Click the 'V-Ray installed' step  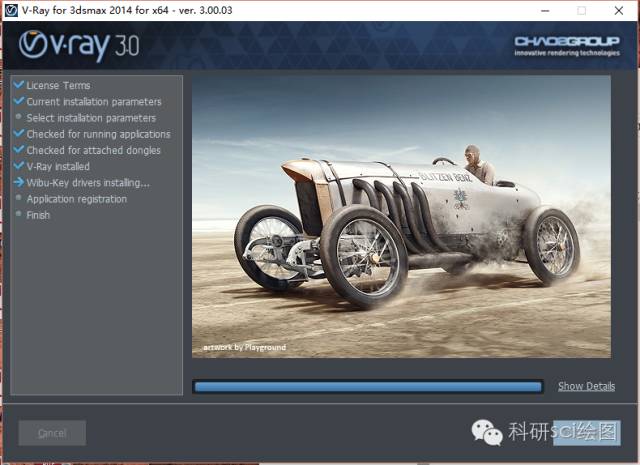tap(58, 167)
